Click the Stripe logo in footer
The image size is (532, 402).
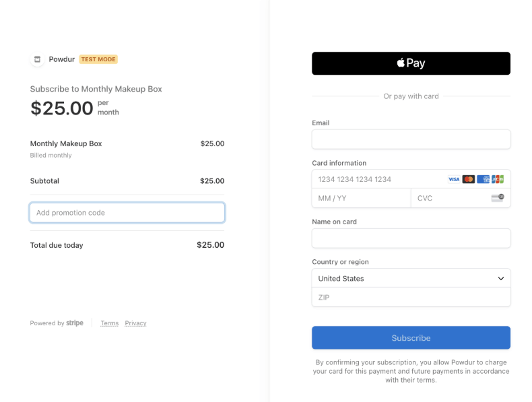coord(75,323)
